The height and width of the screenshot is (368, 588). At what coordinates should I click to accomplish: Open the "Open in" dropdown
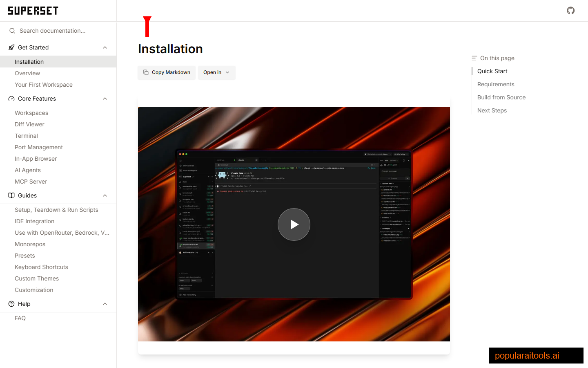(216, 72)
